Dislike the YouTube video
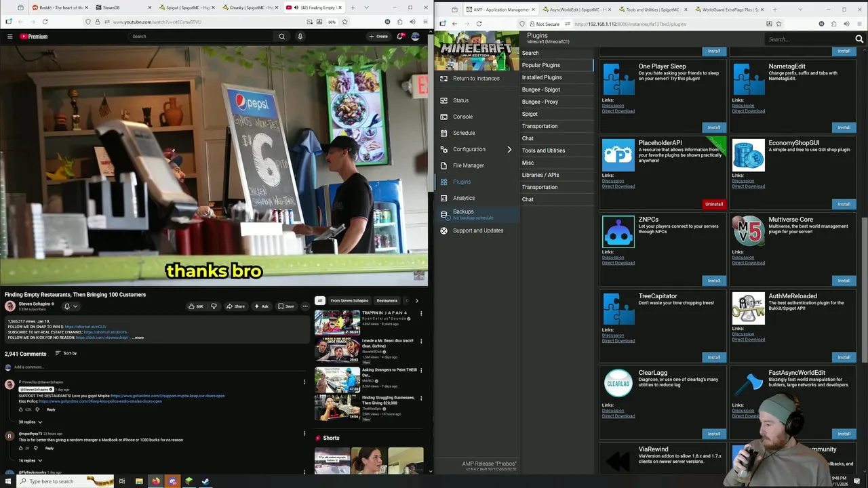This screenshot has height=488, width=868. pyautogui.click(x=214, y=306)
